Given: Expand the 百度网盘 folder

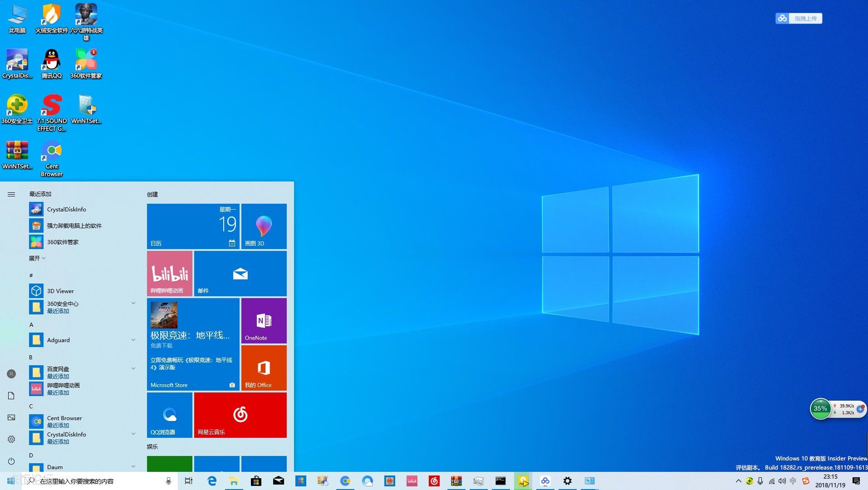Looking at the screenshot, I should pos(83,372).
